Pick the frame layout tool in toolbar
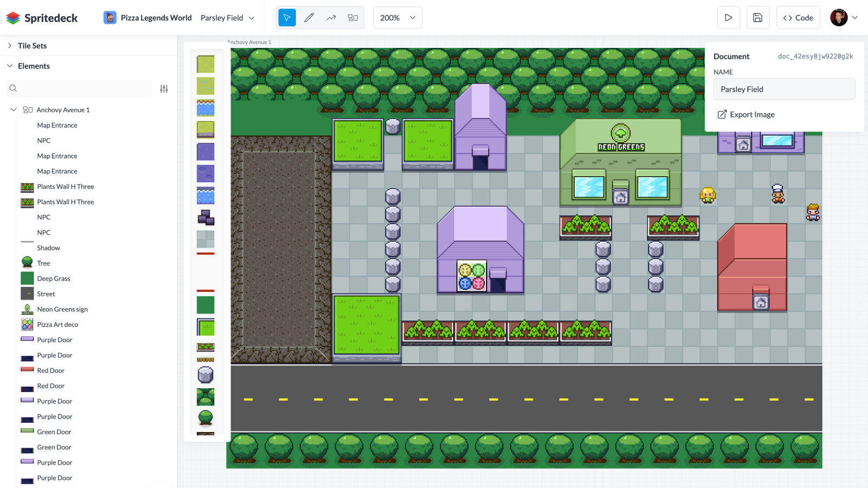 pos(353,18)
